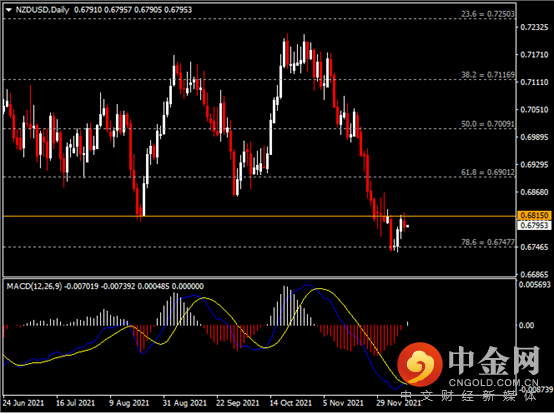Image resolution: width=554 pixels, height=414 pixels.
Task: Select the NZDUSD,Daily symbol title
Action: pyautogui.click(x=42, y=10)
